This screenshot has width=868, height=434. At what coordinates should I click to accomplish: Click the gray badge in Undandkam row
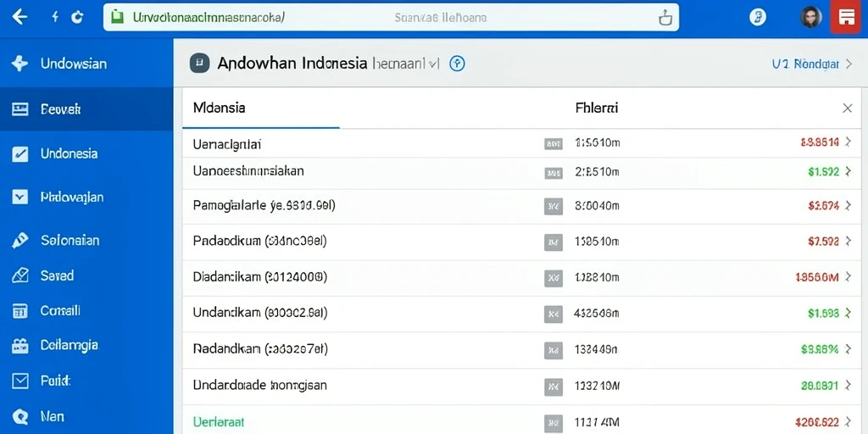tap(553, 314)
